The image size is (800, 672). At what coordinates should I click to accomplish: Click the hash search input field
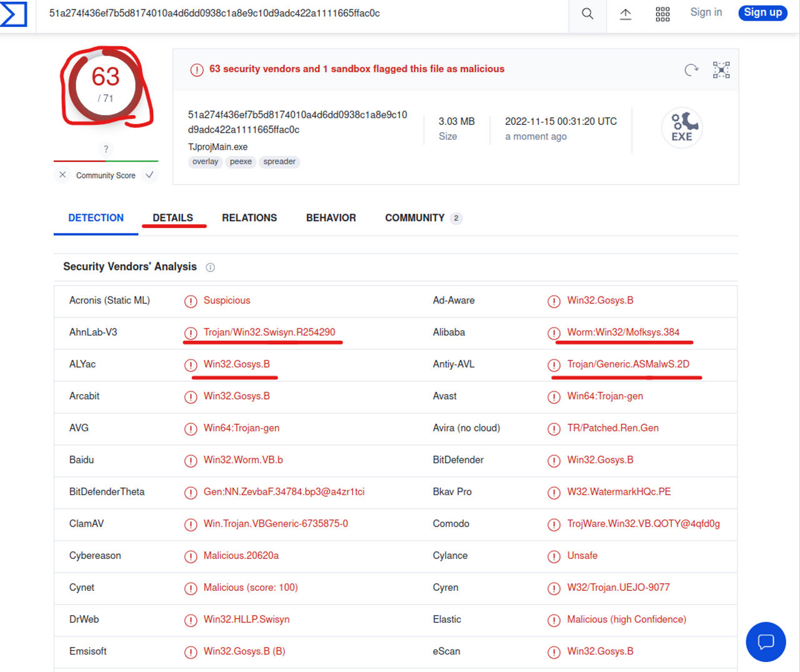pos(303,14)
